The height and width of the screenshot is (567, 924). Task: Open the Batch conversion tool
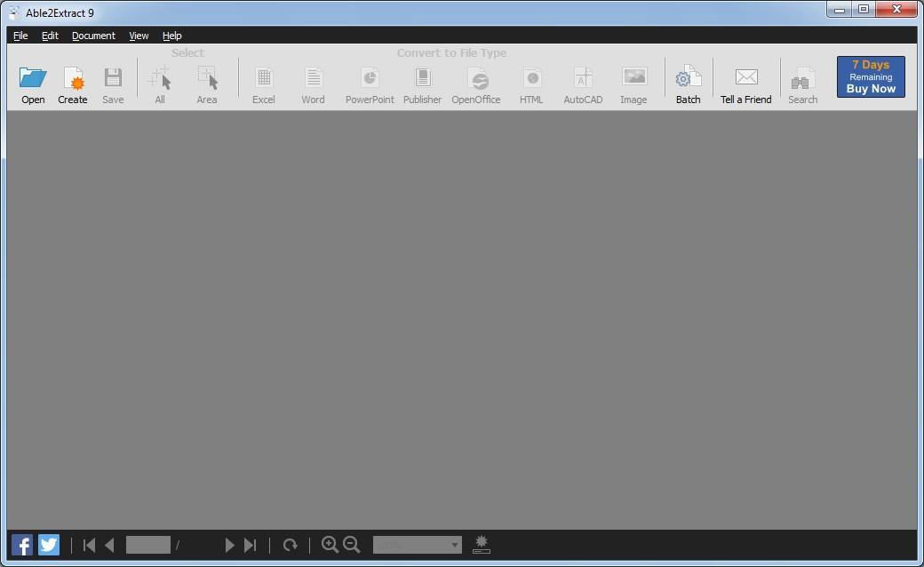(688, 82)
